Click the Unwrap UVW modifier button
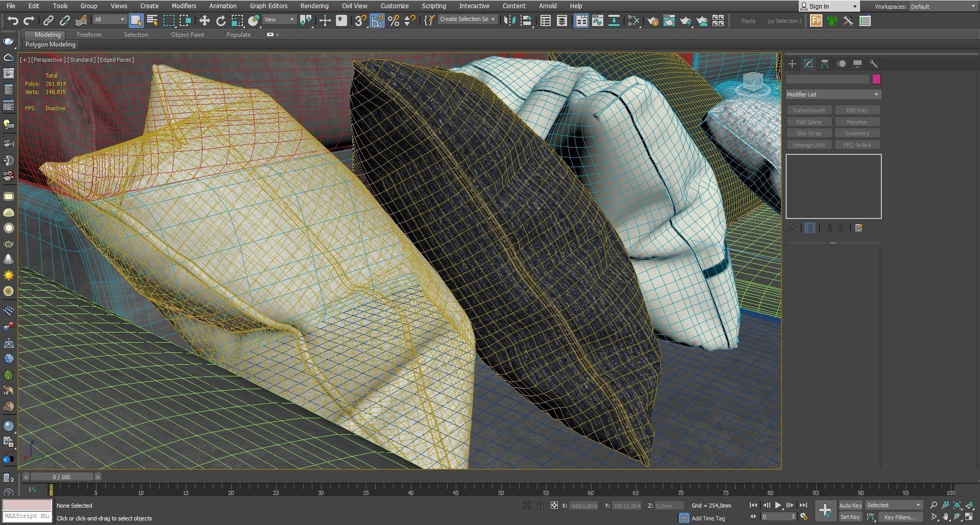Viewport: 980px width, 525px height. pos(809,145)
